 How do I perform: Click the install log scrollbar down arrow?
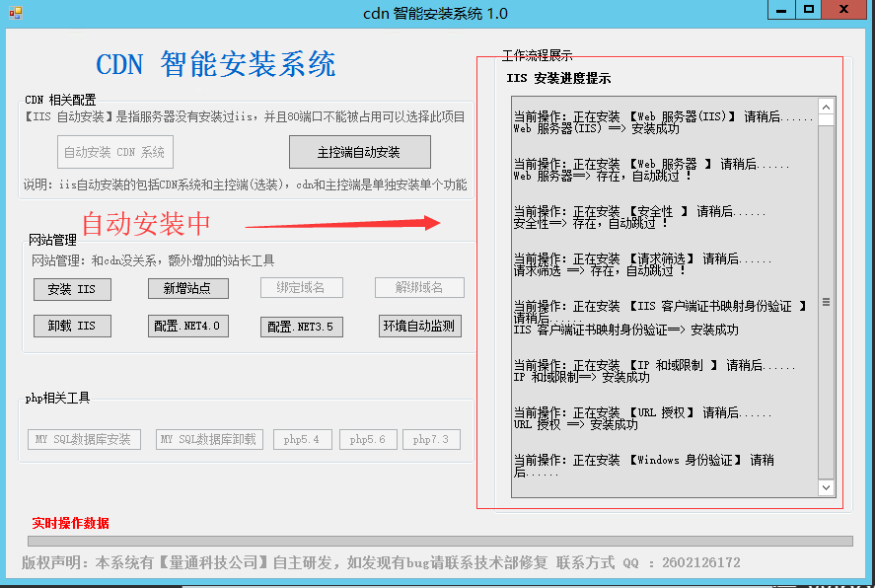tap(826, 487)
